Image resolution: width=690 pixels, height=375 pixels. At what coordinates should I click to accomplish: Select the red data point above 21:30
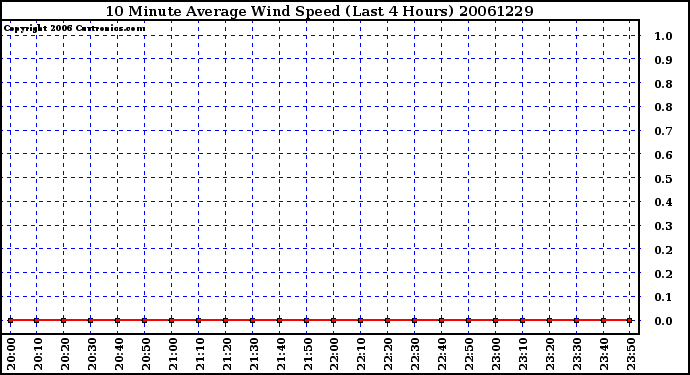253,320
